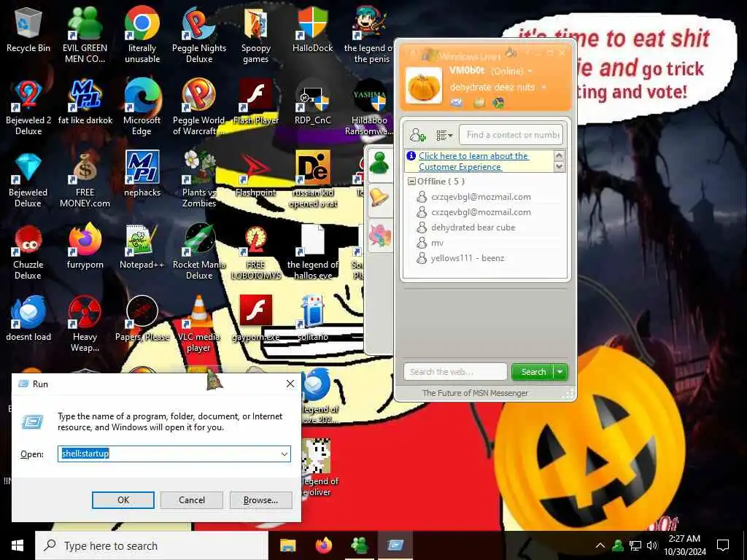Open the RDP_CnC shortcut

click(x=312, y=101)
